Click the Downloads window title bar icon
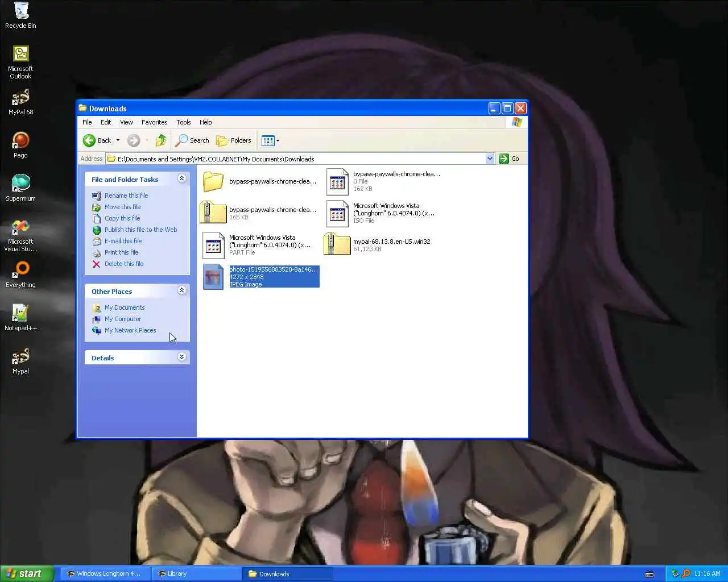This screenshot has height=582, width=728. pyautogui.click(x=82, y=108)
